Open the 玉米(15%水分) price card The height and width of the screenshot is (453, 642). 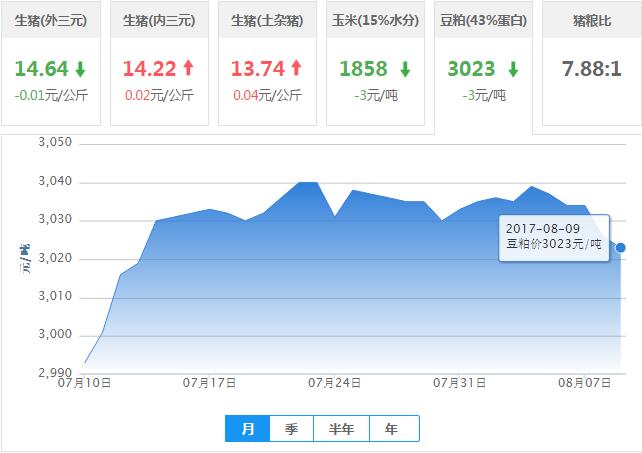coord(375,63)
